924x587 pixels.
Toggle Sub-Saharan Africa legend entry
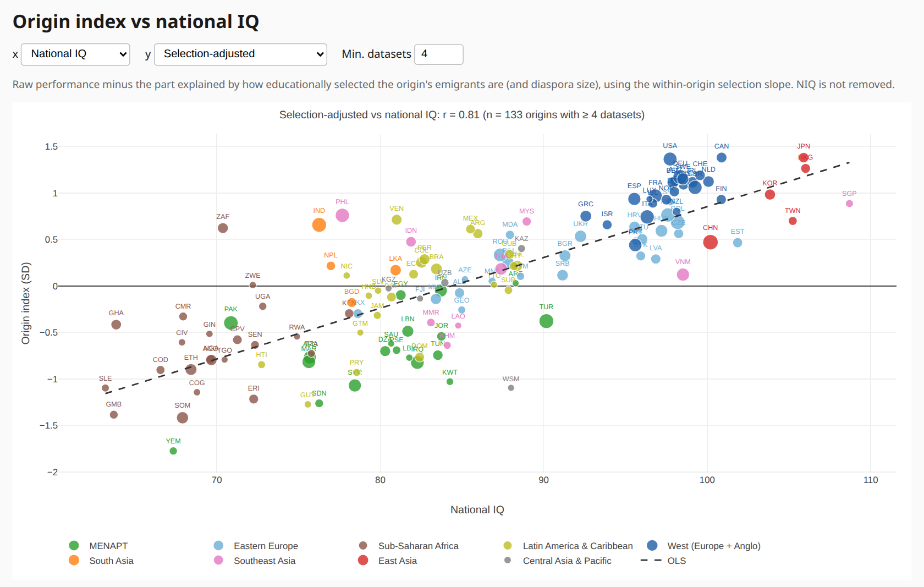click(x=408, y=546)
